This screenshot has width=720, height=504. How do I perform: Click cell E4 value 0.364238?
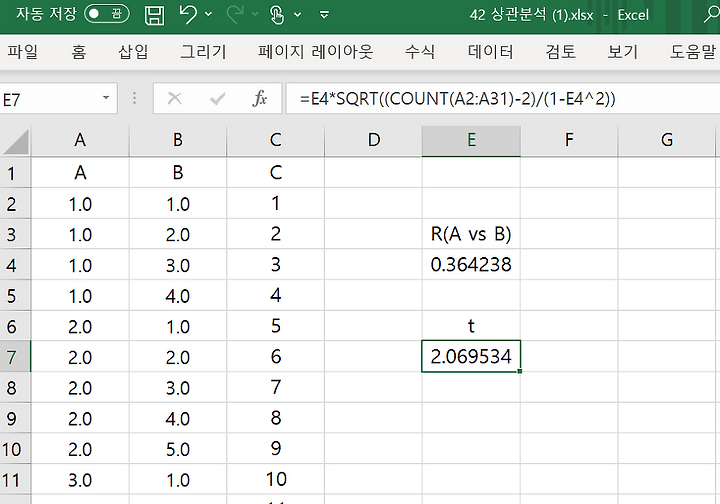pyautogui.click(x=471, y=265)
